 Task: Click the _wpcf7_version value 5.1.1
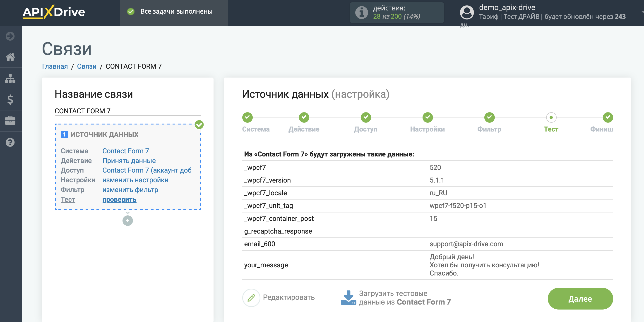point(437,180)
